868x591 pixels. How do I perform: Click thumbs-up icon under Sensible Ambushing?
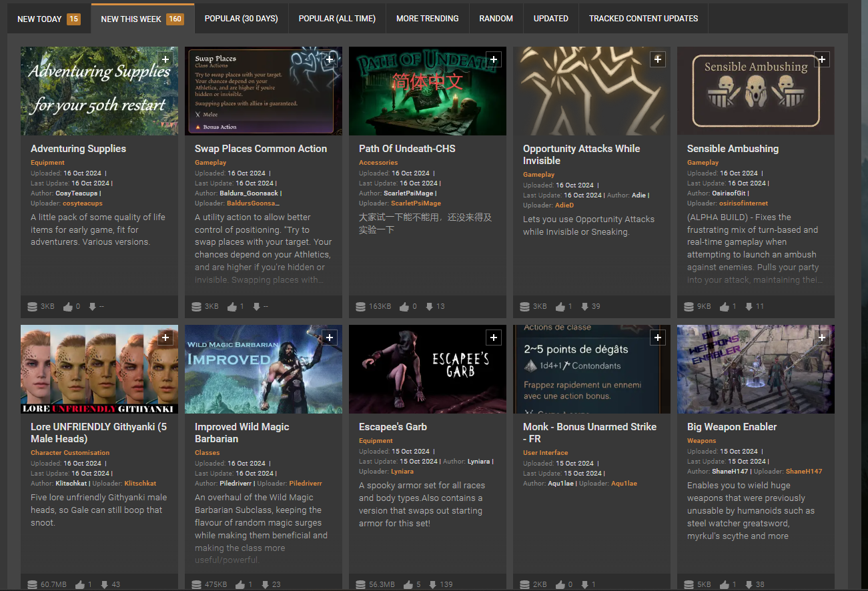[x=725, y=307]
